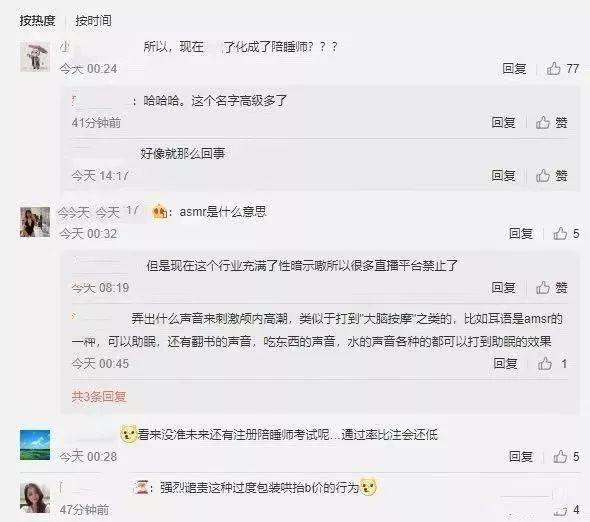
Task: Expand the 共3条回复 replies link
Action: click(x=99, y=396)
